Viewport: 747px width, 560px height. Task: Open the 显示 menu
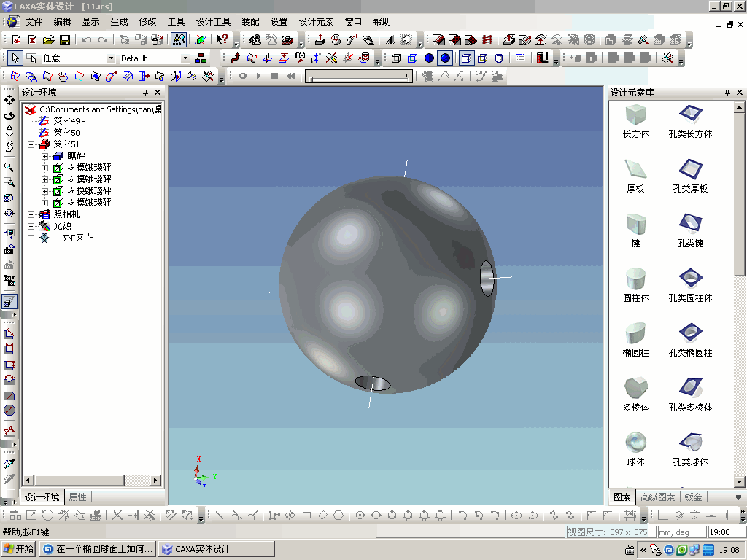pos(90,22)
